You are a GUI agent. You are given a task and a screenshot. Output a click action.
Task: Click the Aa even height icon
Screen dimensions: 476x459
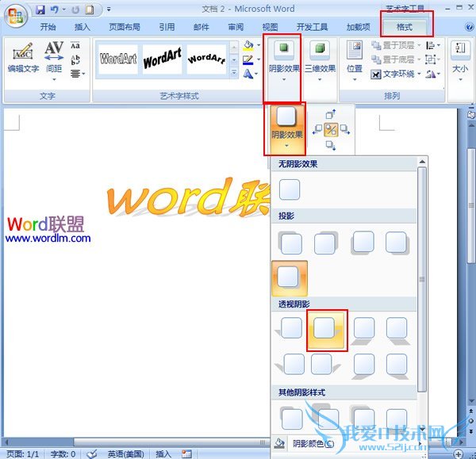click(x=75, y=45)
